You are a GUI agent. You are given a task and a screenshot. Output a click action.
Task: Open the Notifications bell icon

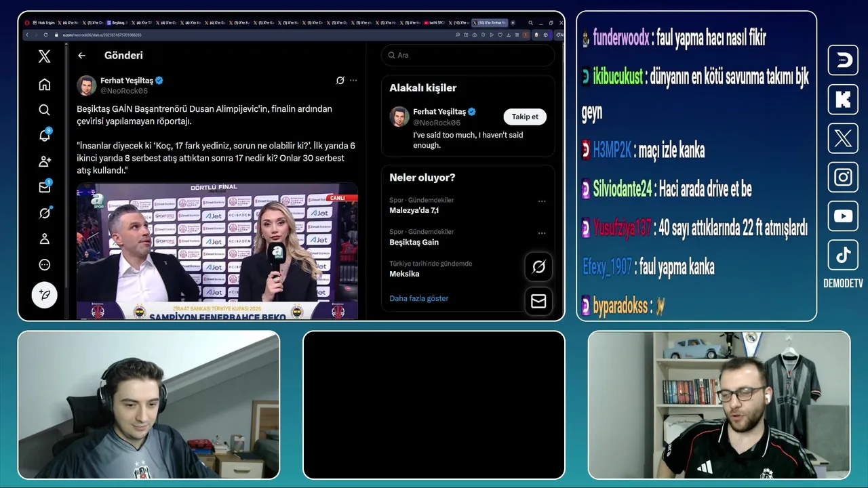point(45,135)
